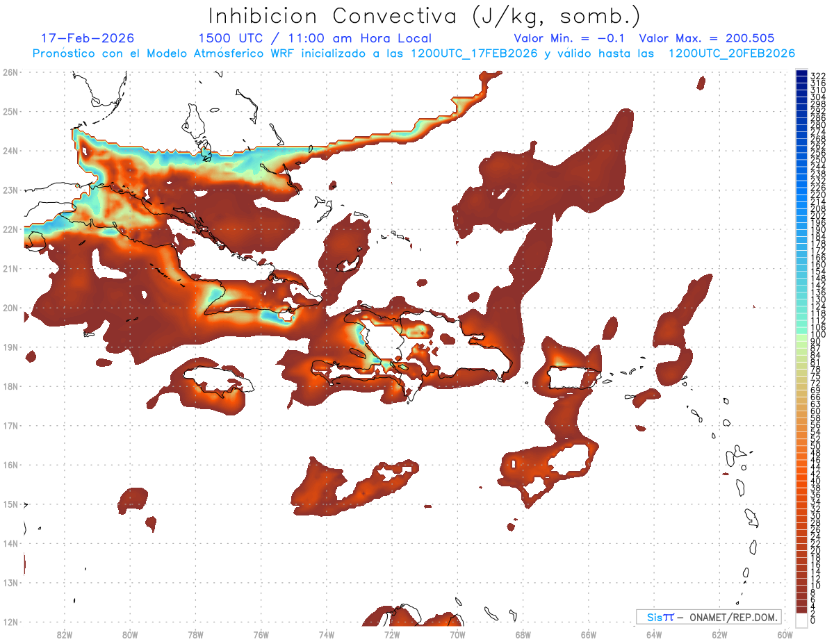The height and width of the screenshot is (644, 834).
Task: Click the legend value '50'
Action: (x=815, y=446)
